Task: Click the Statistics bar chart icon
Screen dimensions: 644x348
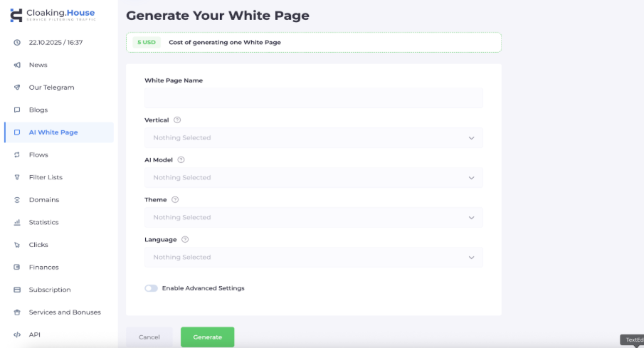Action: 17,222
